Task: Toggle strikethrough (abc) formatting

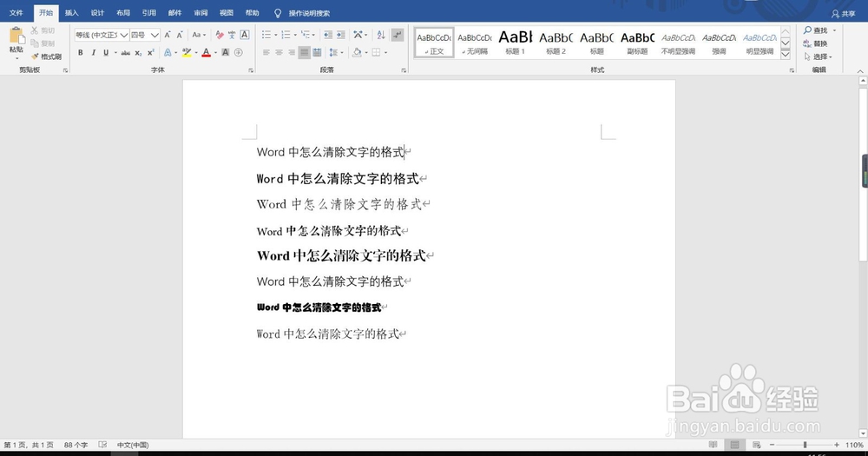Action: (126, 53)
